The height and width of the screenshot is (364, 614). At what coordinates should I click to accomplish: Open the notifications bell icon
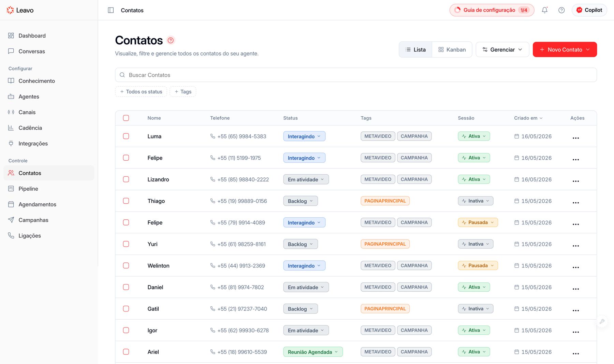click(x=545, y=10)
